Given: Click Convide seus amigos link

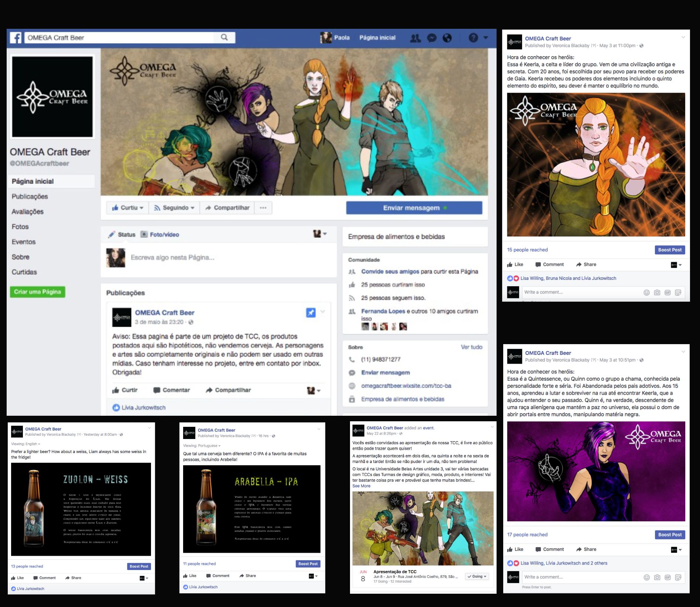Looking at the screenshot, I should click(x=390, y=271).
